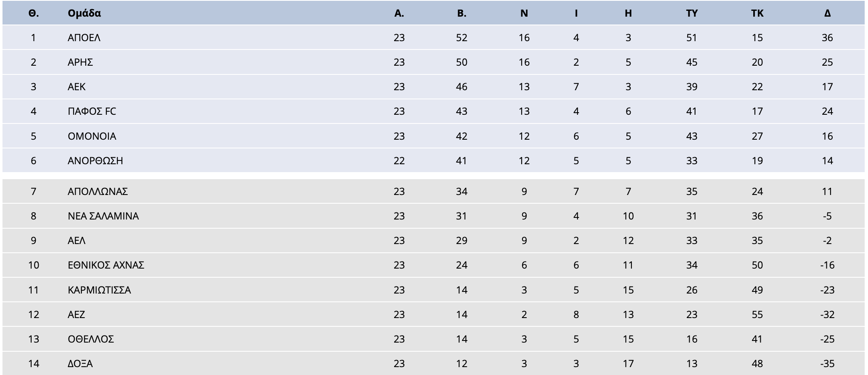Screen dimensions: 868x375
Task: Click the ΤΥ column header
Action: 692,13
